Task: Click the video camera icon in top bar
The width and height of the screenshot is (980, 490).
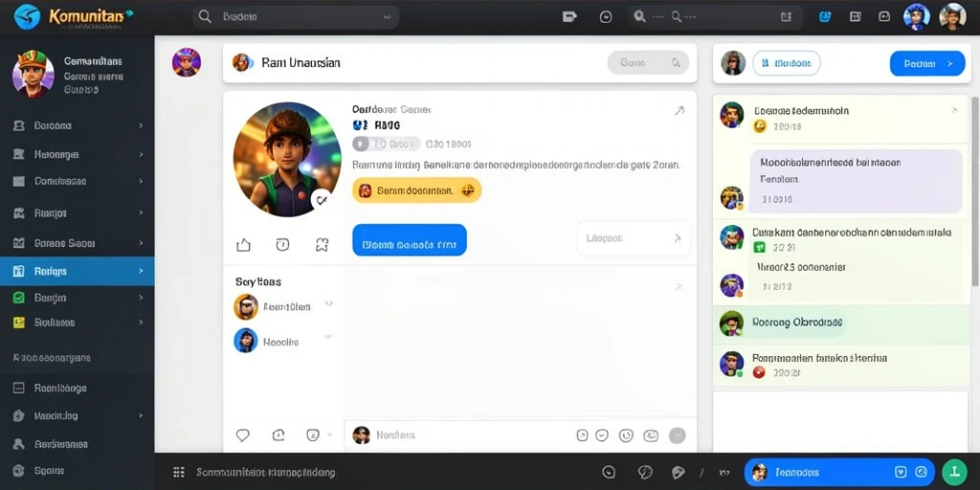Action: click(x=569, y=17)
